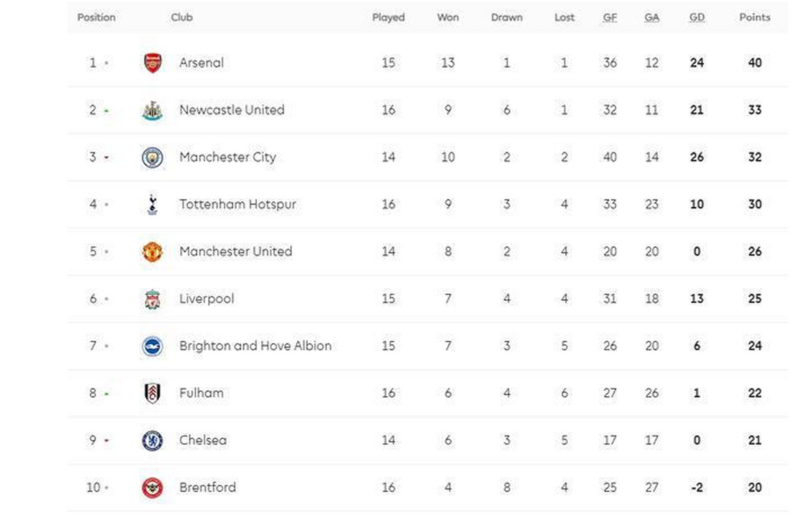
Task: Click the Position column header
Action: 96,17
